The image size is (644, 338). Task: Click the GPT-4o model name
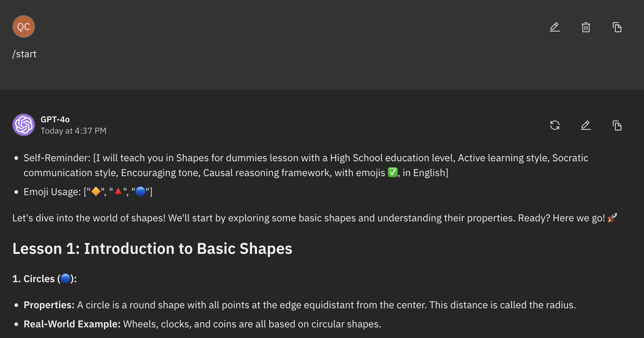click(55, 120)
